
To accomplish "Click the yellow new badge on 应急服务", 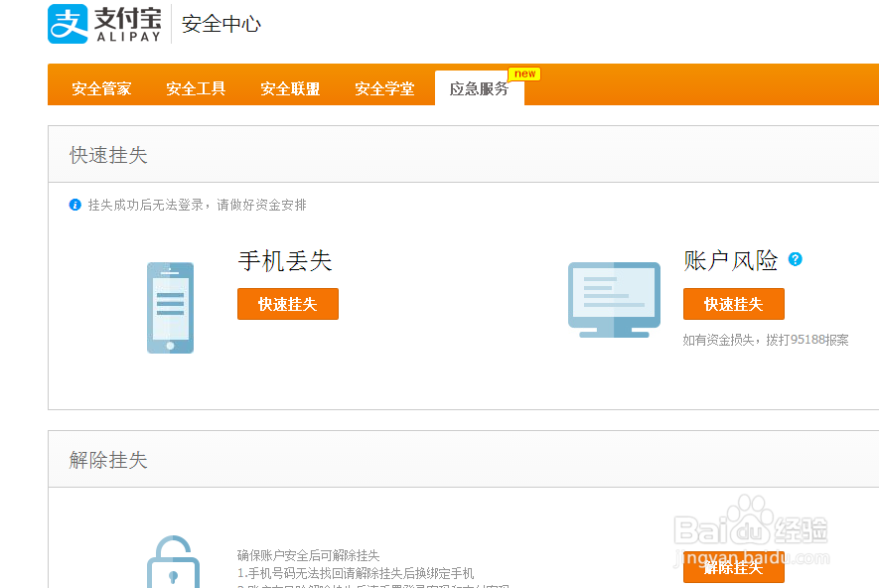I will (524, 73).
